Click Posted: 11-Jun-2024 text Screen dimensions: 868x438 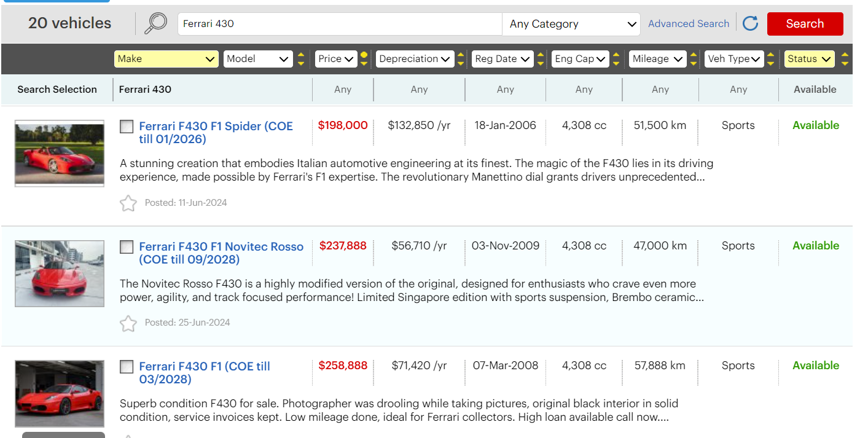(186, 203)
